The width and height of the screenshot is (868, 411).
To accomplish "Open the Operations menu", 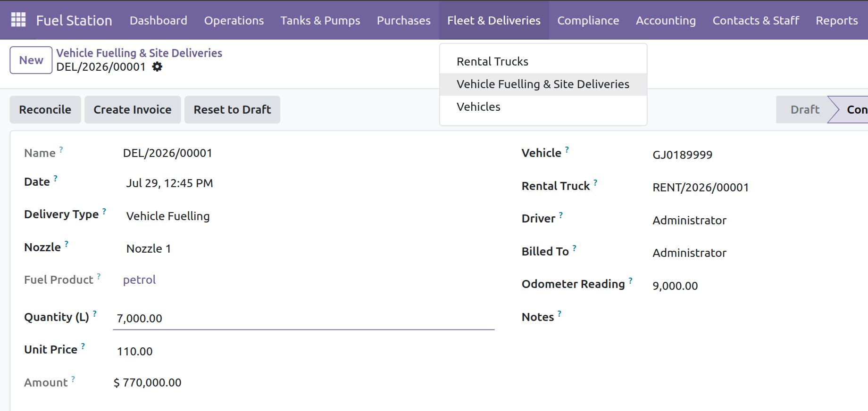I will click(x=234, y=20).
